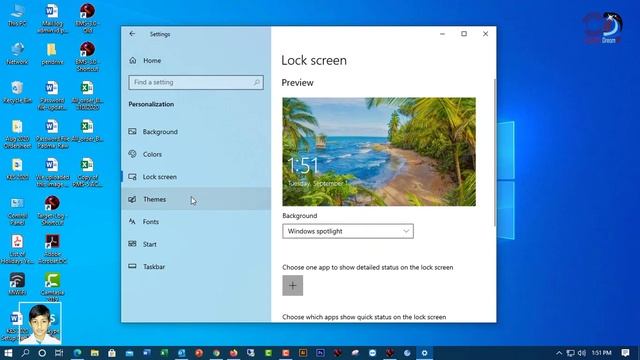Open Adobe Photoshop from the taskbar
The height and width of the screenshot is (360, 640).
(x=320, y=353)
